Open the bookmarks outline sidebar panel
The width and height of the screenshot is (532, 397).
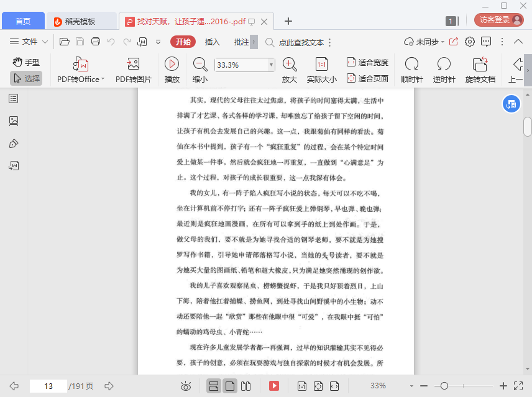tap(14, 99)
